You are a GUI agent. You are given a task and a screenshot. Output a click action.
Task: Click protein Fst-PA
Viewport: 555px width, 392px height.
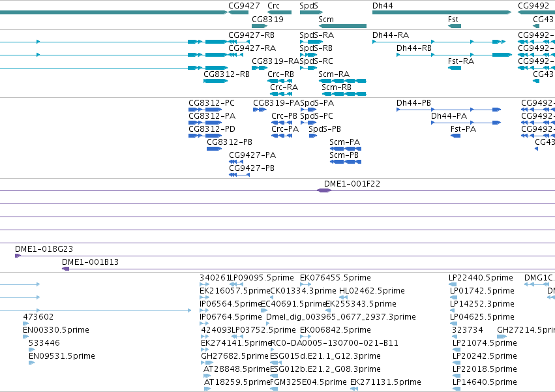[x=455, y=136]
